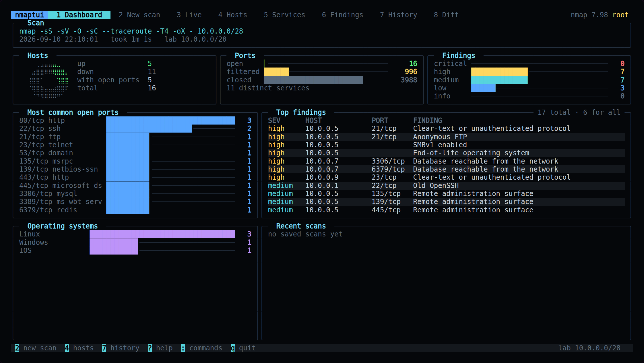This screenshot has height=363, width=644.
Task: Select the 22/tcp ssh port row
Action: [x=135, y=129]
